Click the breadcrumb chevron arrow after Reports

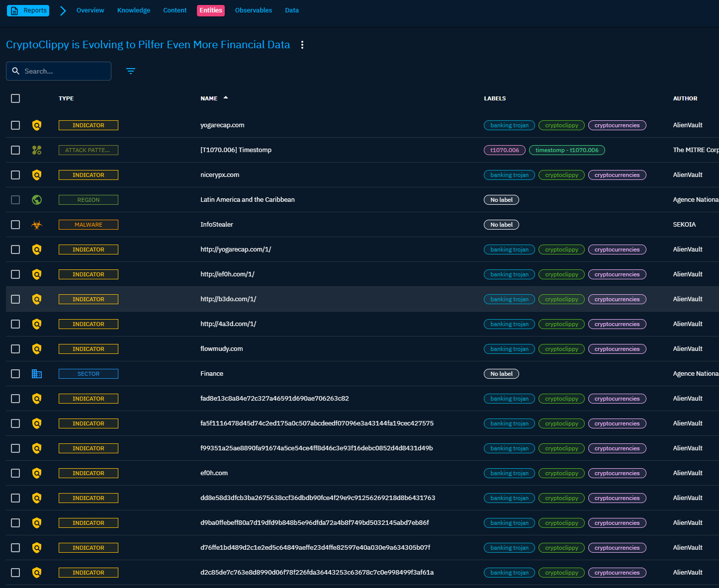[63, 10]
